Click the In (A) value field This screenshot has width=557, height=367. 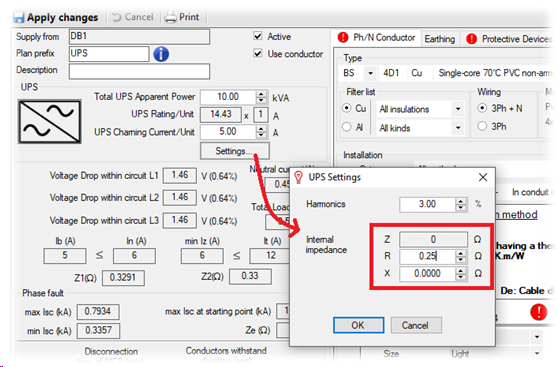[134, 256]
